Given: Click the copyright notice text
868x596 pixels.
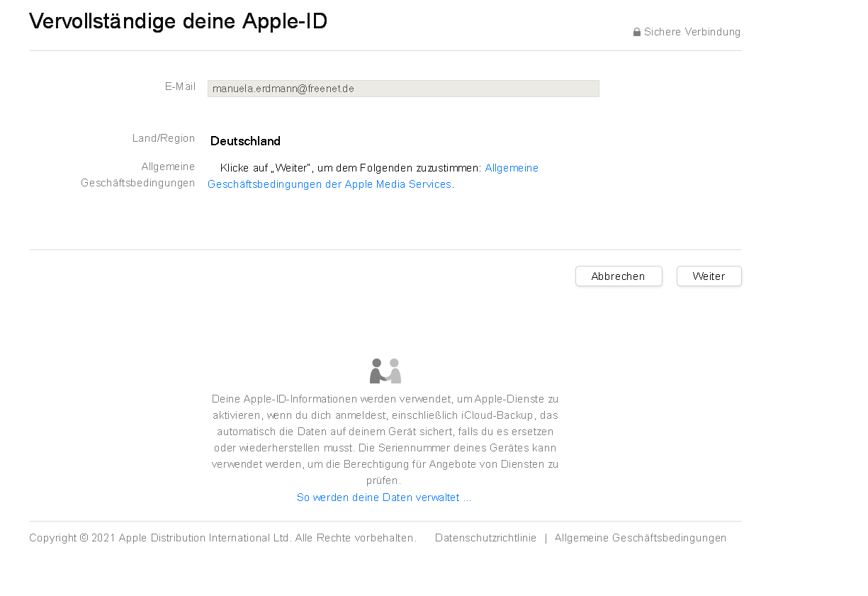Looking at the screenshot, I should point(222,538).
